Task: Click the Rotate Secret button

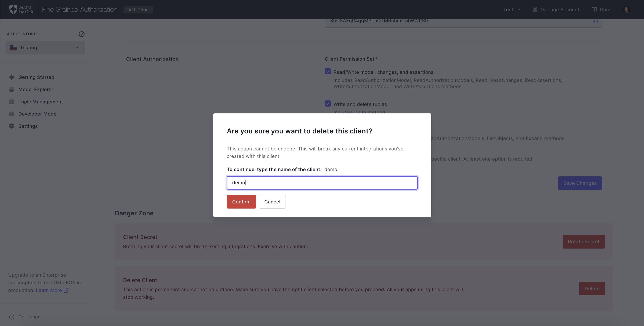Action: [584, 242]
